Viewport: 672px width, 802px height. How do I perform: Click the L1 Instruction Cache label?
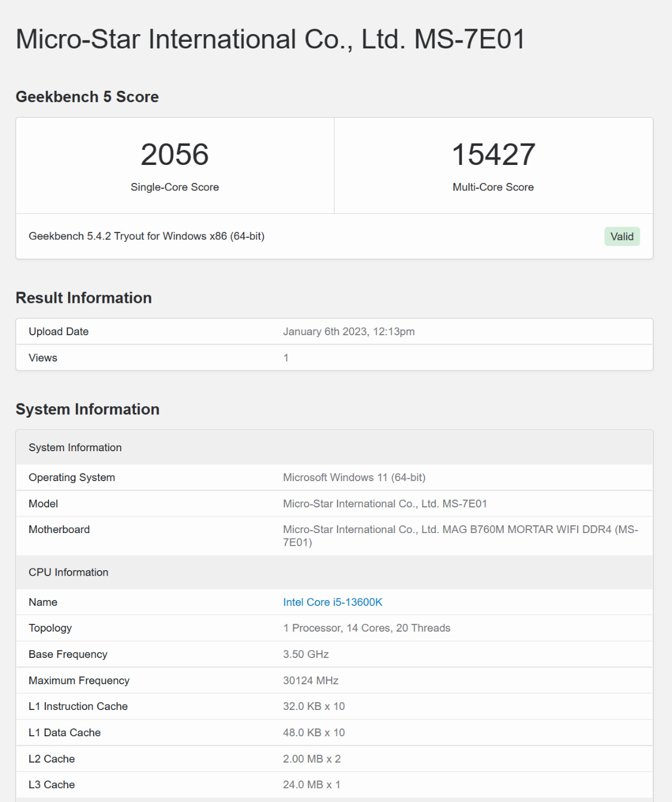point(78,706)
